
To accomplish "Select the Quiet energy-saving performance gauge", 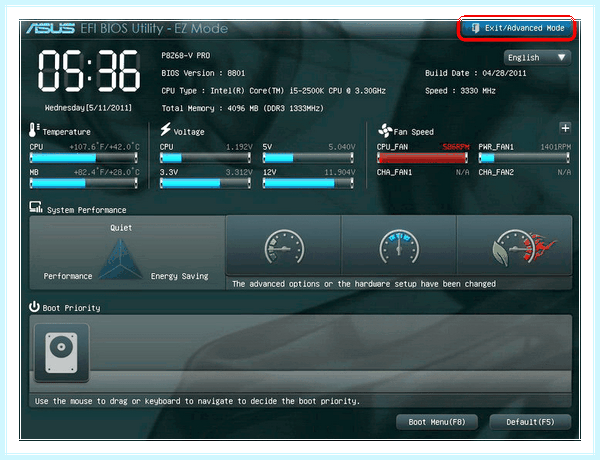I will [284, 245].
